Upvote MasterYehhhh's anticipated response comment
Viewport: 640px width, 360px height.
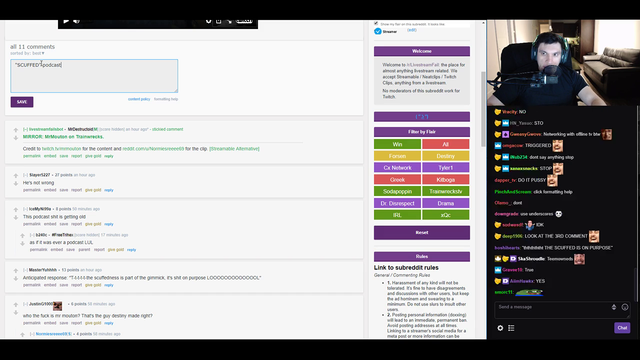[16, 271]
